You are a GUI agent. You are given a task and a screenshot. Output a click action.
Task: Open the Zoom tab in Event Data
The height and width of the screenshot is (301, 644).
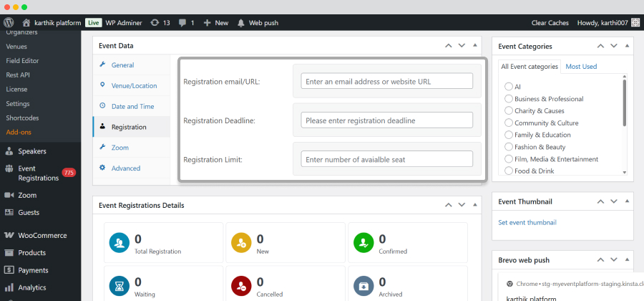click(131, 147)
